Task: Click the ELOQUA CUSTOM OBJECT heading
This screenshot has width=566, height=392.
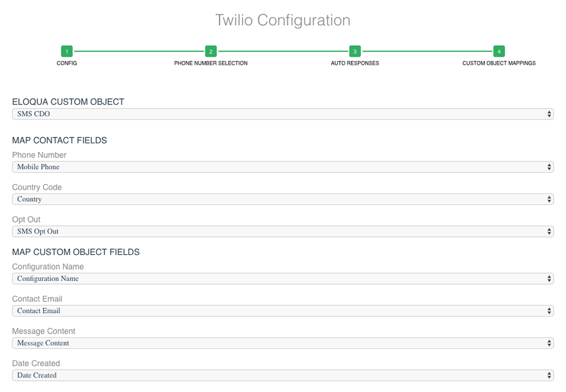Action: click(x=68, y=102)
